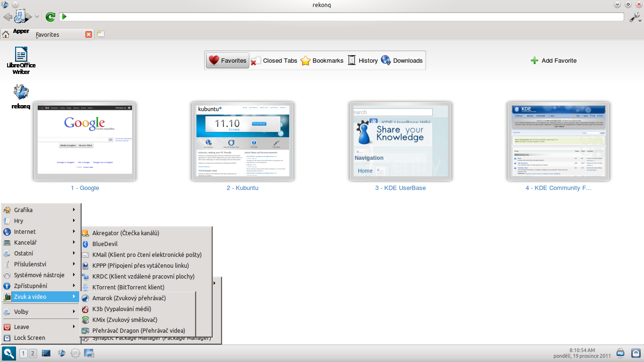644x362 pixels.
Task: Launch Amarok audio player
Action: tap(138, 298)
